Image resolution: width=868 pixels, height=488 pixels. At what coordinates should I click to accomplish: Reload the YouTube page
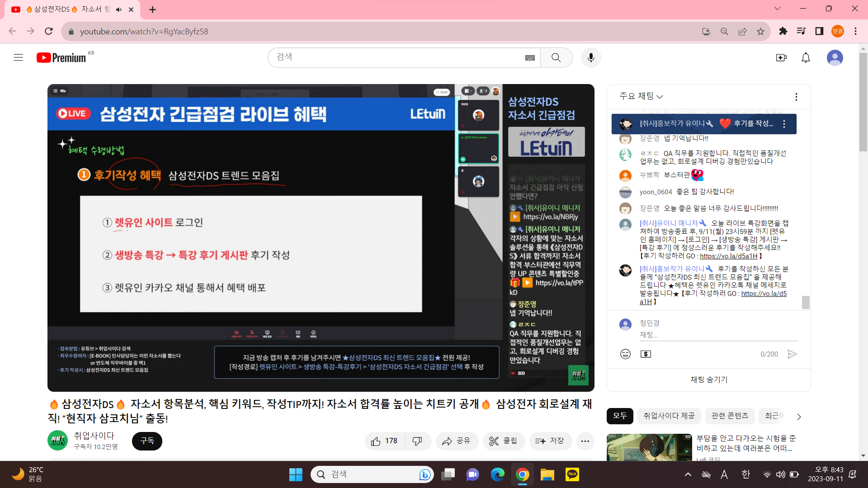49,31
